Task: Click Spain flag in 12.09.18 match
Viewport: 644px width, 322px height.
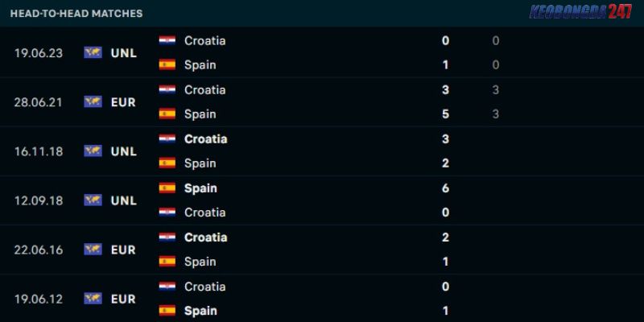Action: pos(167,188)
